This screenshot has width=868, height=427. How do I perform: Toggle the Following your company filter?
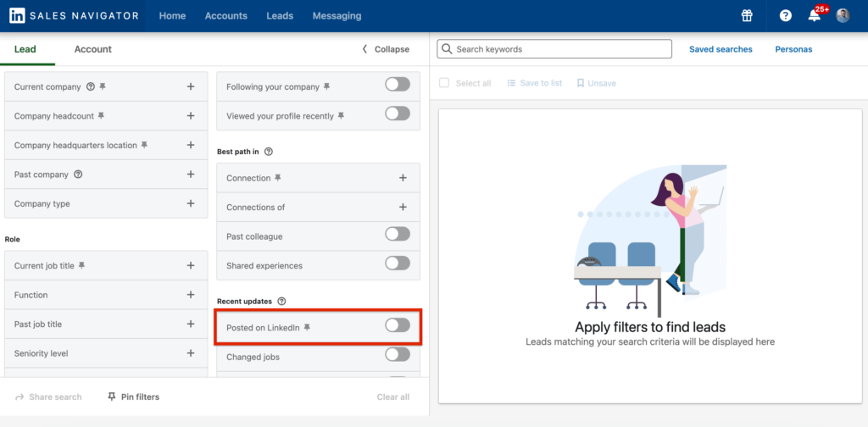[397, 85]
